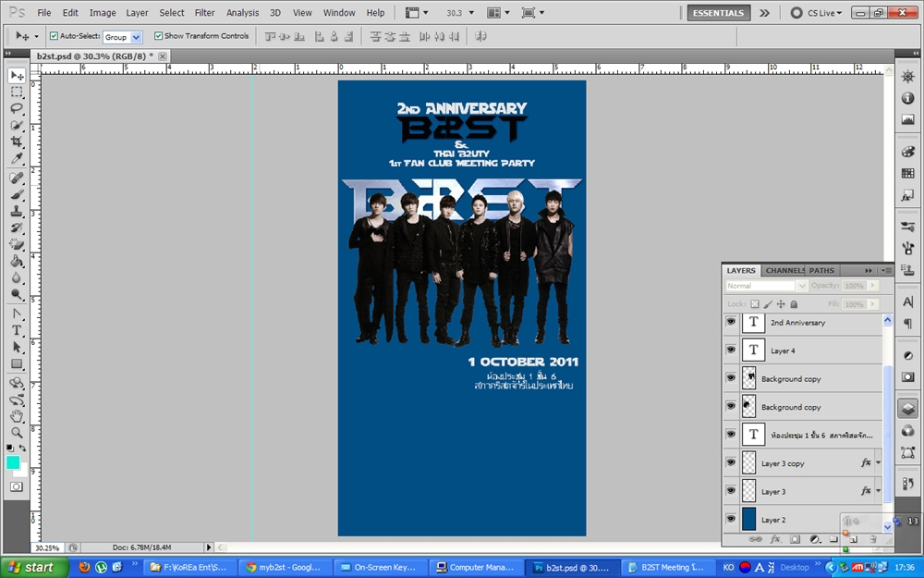Click the Windows start button
The height and width of the screenshot is (578, 924).
[x=34, y=568]
